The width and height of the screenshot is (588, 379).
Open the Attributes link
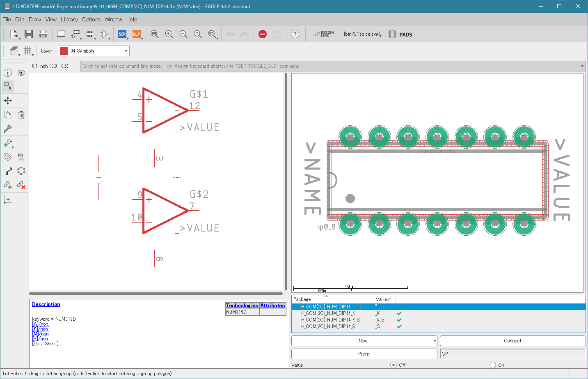click(272, 305)
